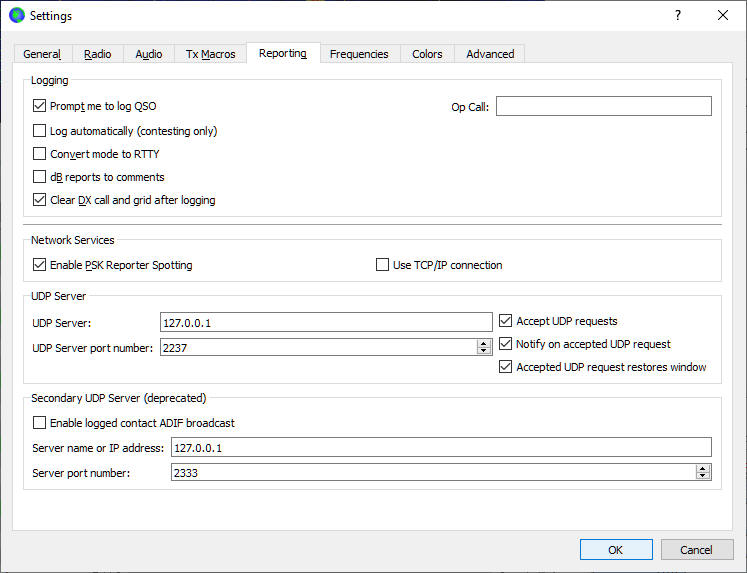Decrease UDP Server port number with down arrow
747x573 pixels.
484,351
